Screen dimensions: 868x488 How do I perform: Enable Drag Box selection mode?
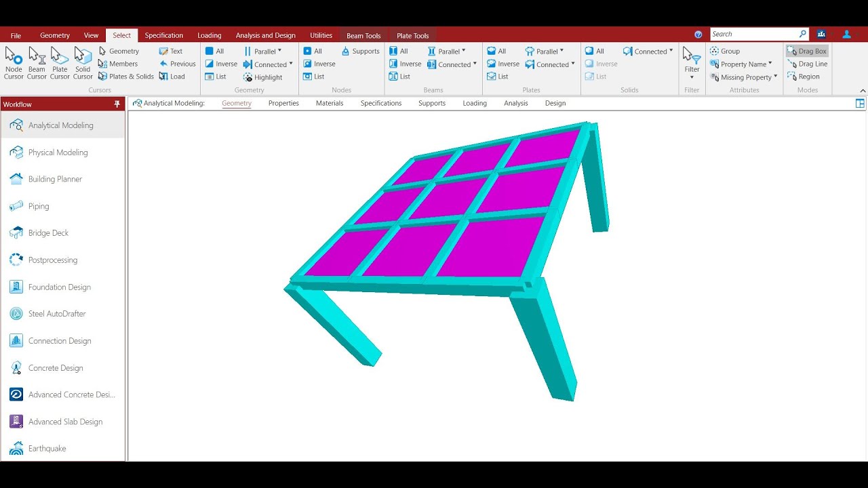(807, 51)
